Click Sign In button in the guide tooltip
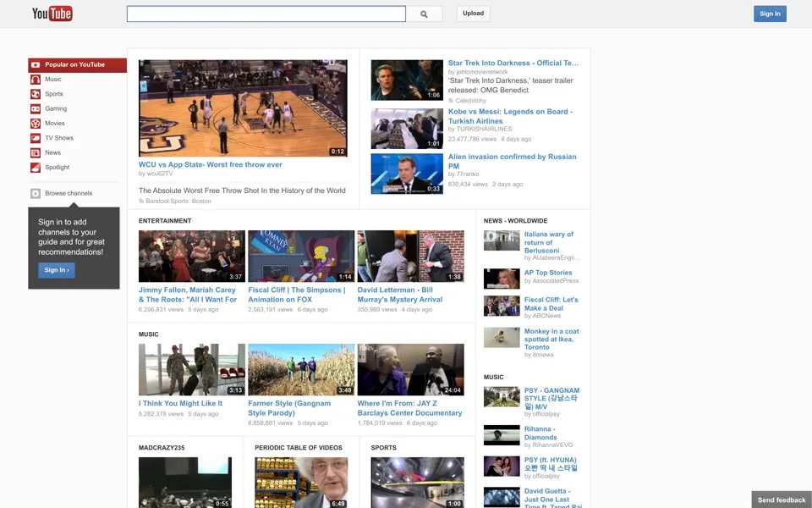This screenshot has width=812, height=508. [57, 270]
